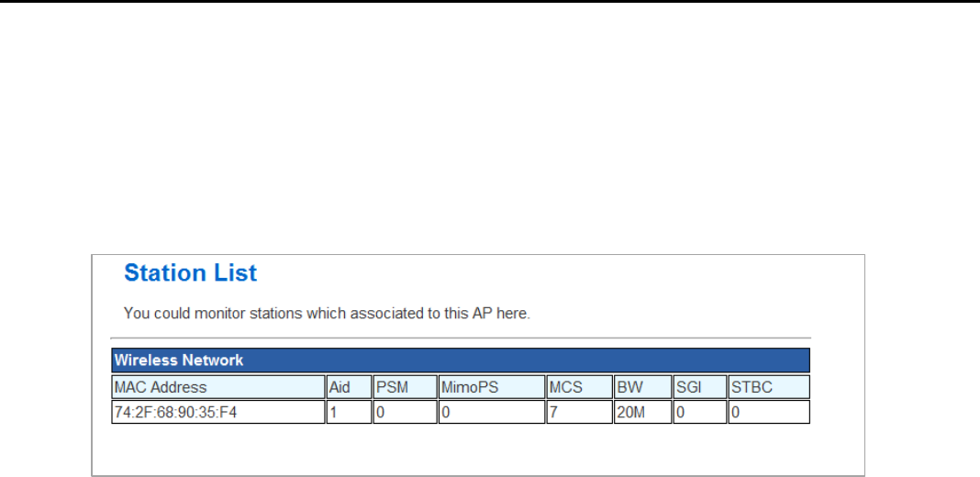The image size is (980, 477).
Task: Select the PSM column header
Action: click(x=404, y=387)
